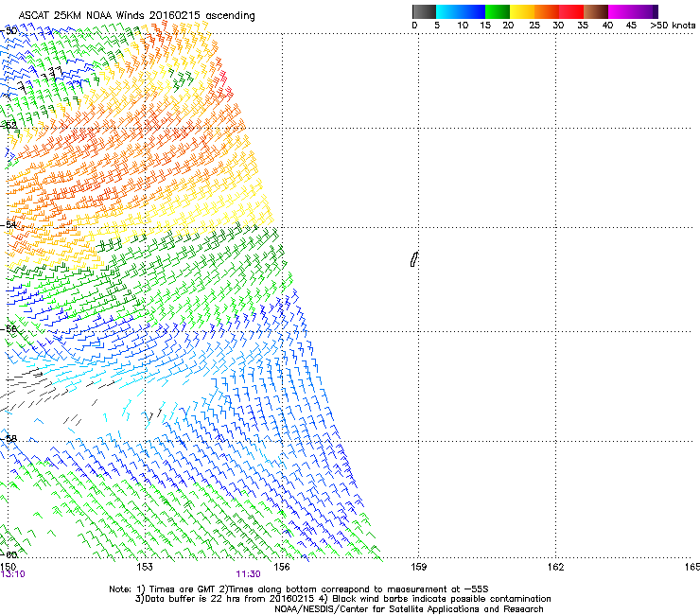The width and height of the screenshot is (700, 615).
Task: Choose the magenta 40-45 knots legend segment
Action: pos(621,11)
